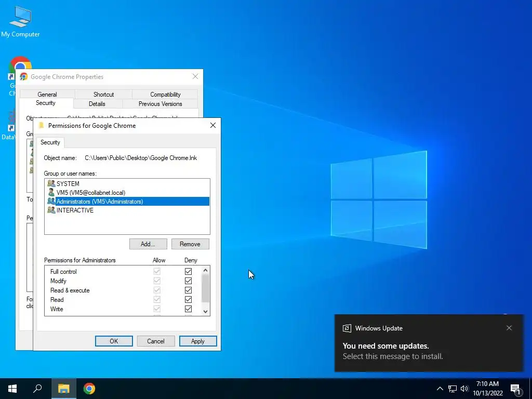532x399 pixels.
Task: Click the permissions list scrollbar thumb
Action: pos(205,288)
